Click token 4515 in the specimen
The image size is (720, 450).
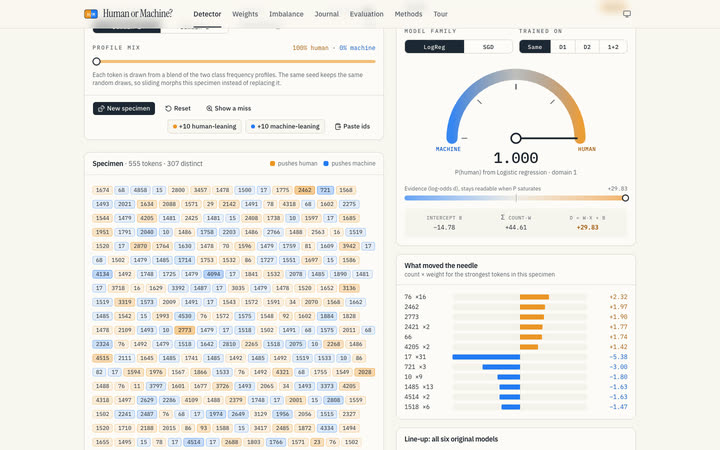[102, 358]
